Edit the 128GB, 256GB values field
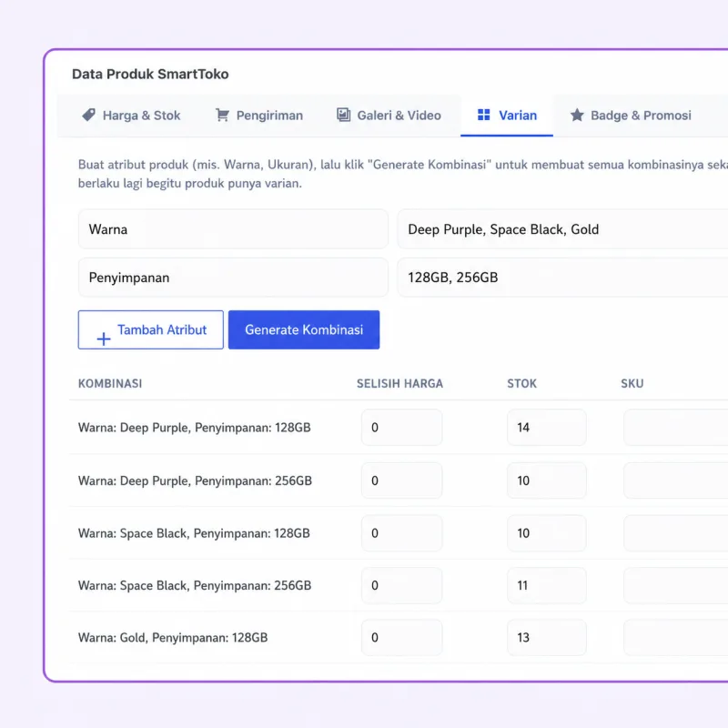The width and height of the screenshot is (728, 728). [x=562, y=278]
